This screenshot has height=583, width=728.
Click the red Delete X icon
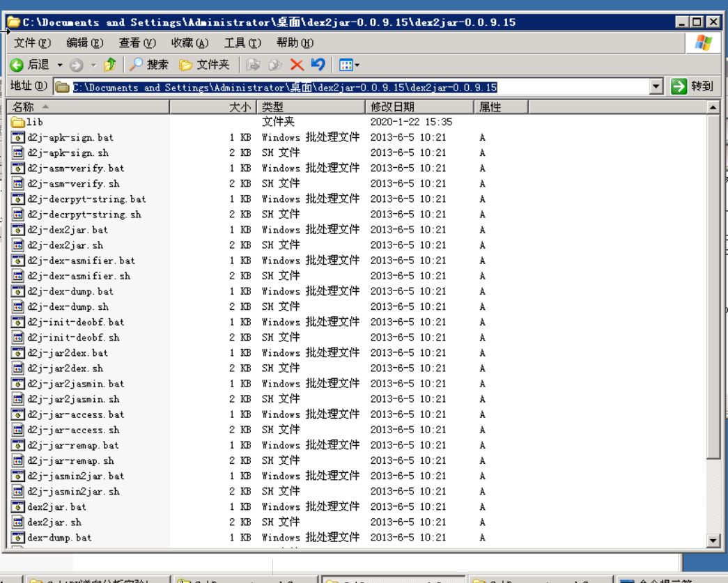click(x=297, y=65)
